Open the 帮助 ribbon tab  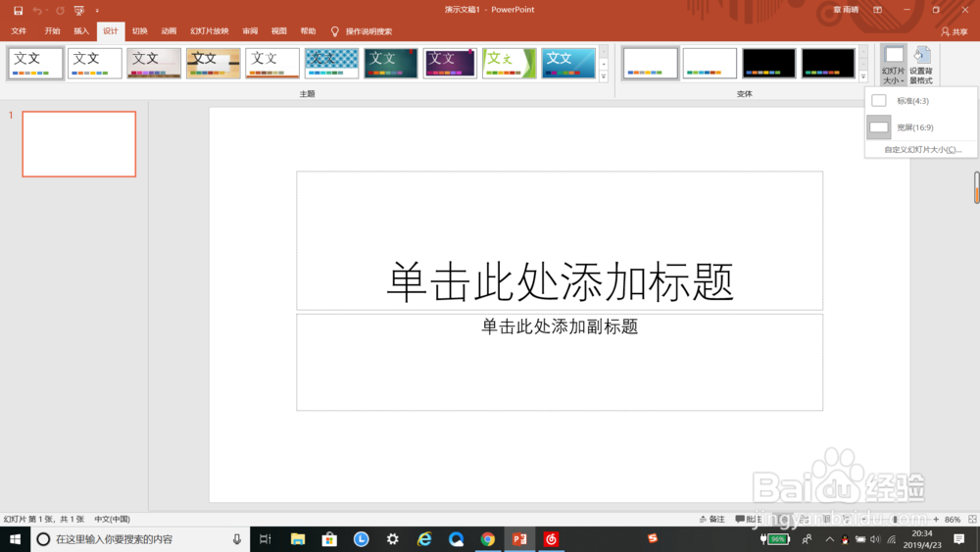[x=308, y=31]
